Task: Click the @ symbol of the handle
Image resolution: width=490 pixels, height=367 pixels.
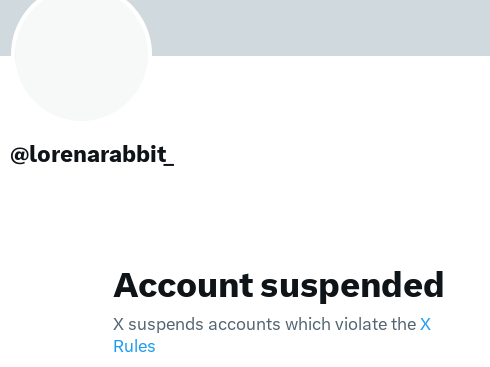Action: pyautogui.click(x=19, y=155)
